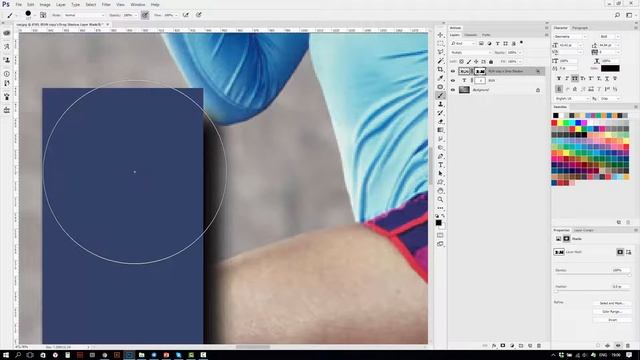Click Select and Mask button
Screen dimensions: 640x360
tap(612, 303)
